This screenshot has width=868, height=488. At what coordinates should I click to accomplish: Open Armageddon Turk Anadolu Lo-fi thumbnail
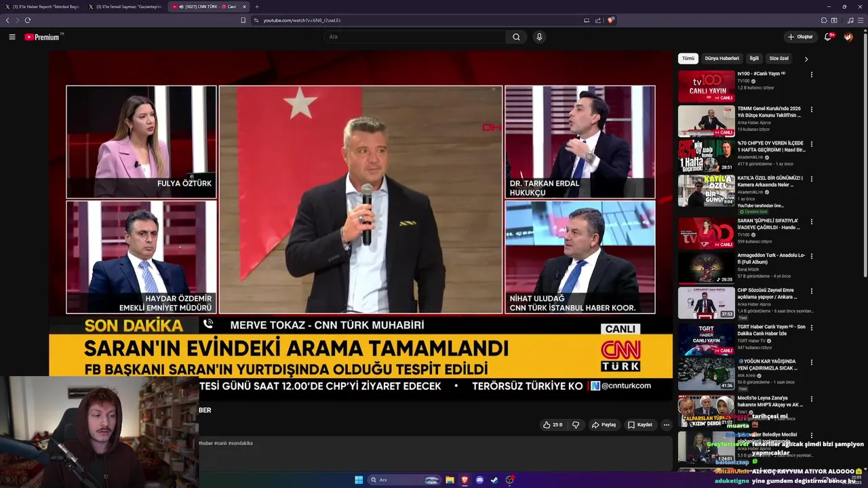pos(706,268)
